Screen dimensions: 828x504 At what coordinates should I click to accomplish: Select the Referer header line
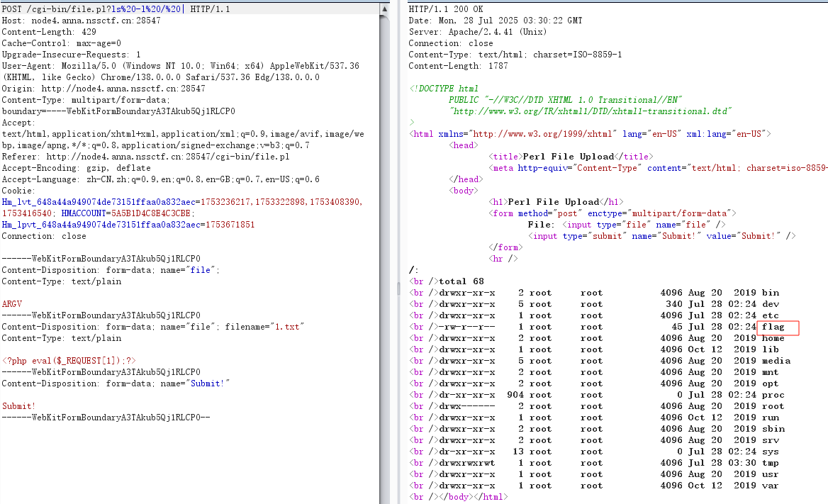(146, 157)
